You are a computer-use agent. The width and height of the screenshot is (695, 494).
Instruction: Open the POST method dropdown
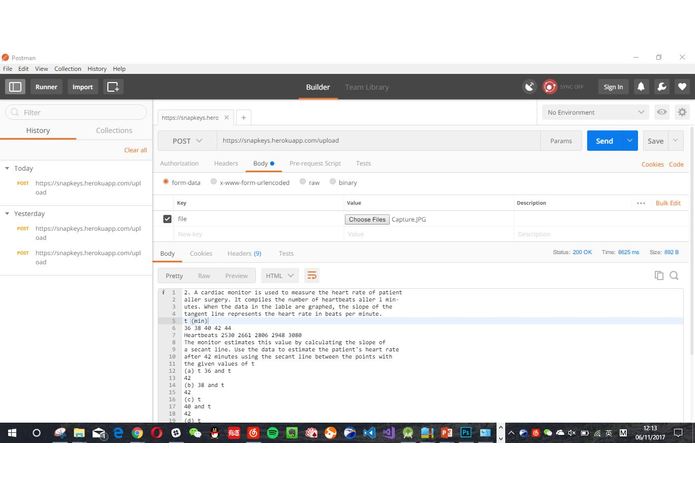(x=187, y=141)
